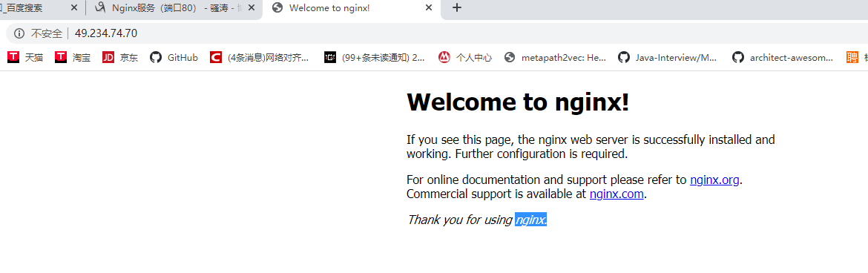This screenshot has width=868, height=273.
Task: Click the text 'Thank you for using'
Action: (459, 220)
